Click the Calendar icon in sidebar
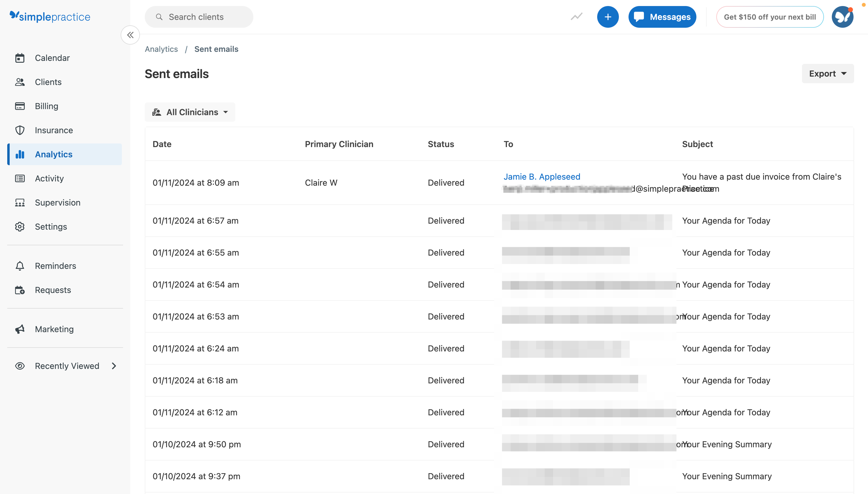 pos(20,58)
